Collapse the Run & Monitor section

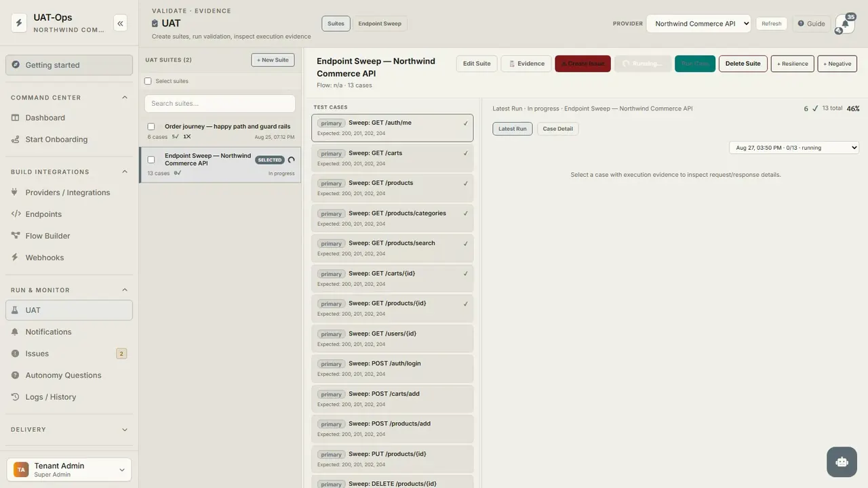tap(125, 290)
